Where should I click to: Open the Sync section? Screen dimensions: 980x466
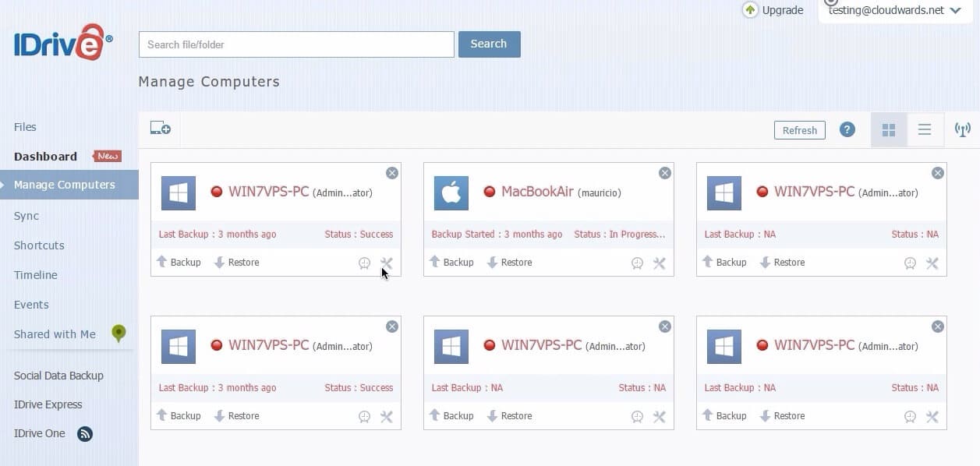(x=27, y=216)
